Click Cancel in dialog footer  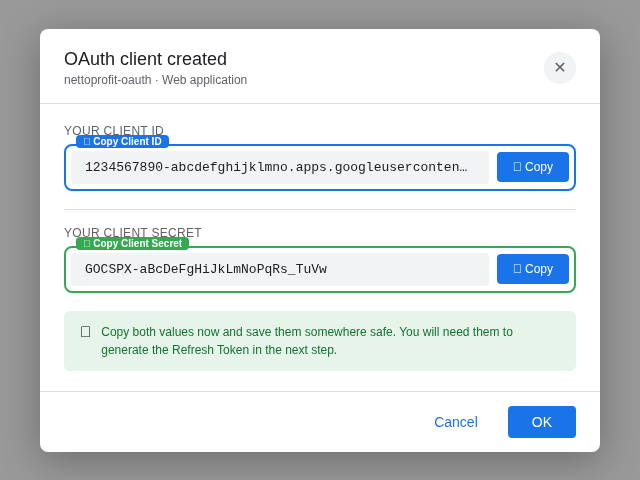point(456,422)
